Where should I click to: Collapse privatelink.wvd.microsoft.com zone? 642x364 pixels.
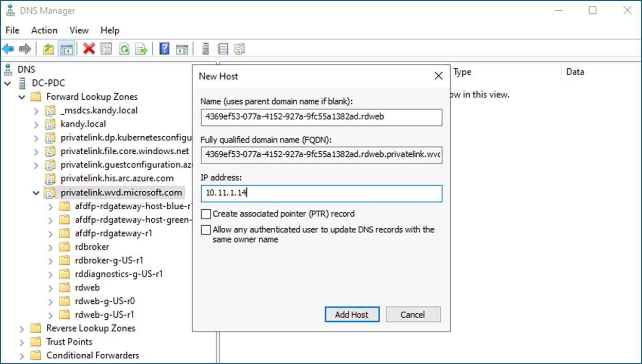(36, 193)
